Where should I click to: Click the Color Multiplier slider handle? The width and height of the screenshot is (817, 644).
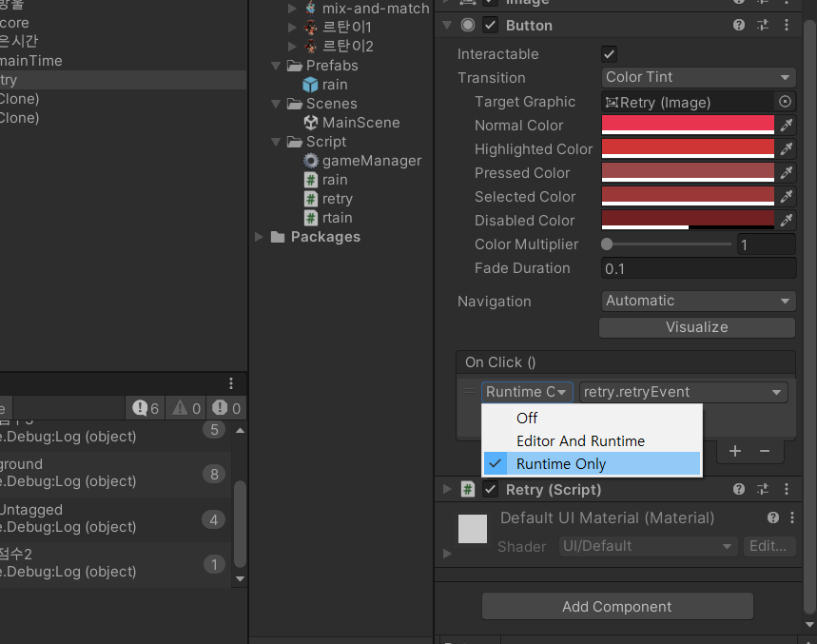(x=607, y=244)
